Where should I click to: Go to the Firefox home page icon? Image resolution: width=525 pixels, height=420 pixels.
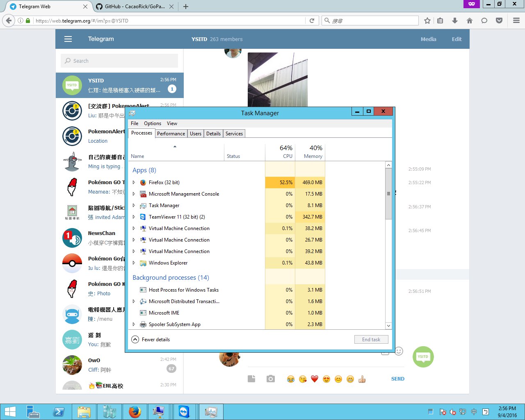pos(470,21)
